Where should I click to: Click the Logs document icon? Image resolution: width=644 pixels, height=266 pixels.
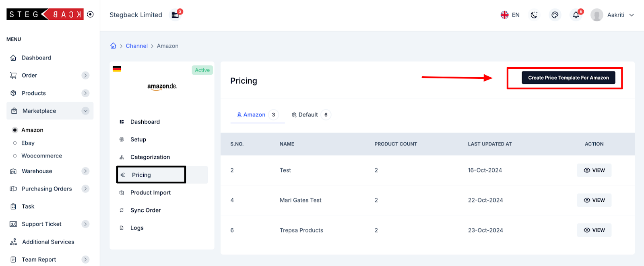tap(122, 228)
